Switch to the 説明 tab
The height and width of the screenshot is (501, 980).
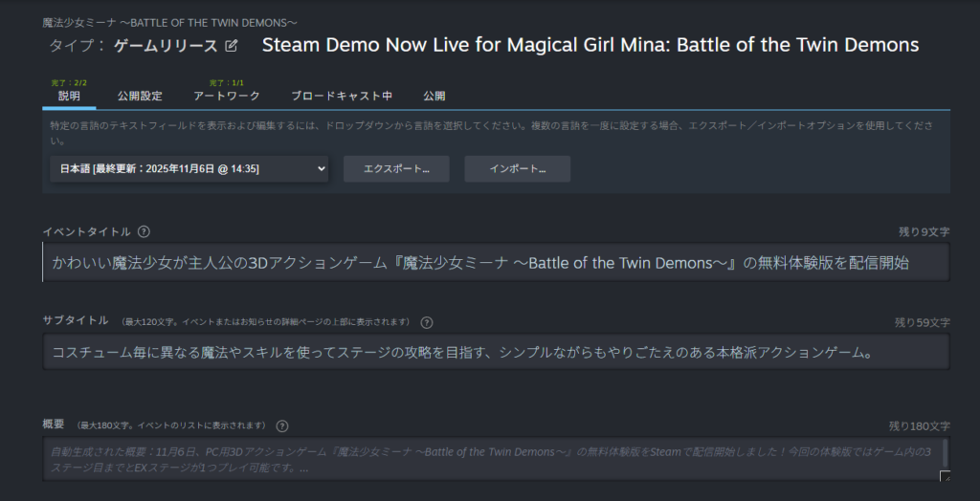click(x=69, y=97)
